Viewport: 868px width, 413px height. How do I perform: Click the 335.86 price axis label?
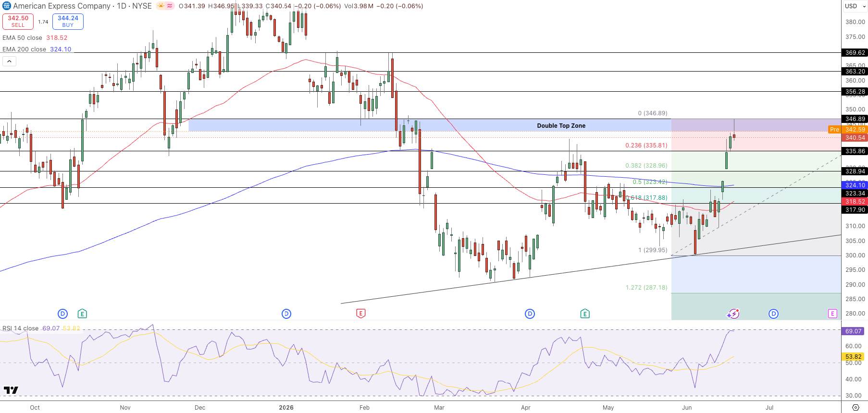click(855, 151)
